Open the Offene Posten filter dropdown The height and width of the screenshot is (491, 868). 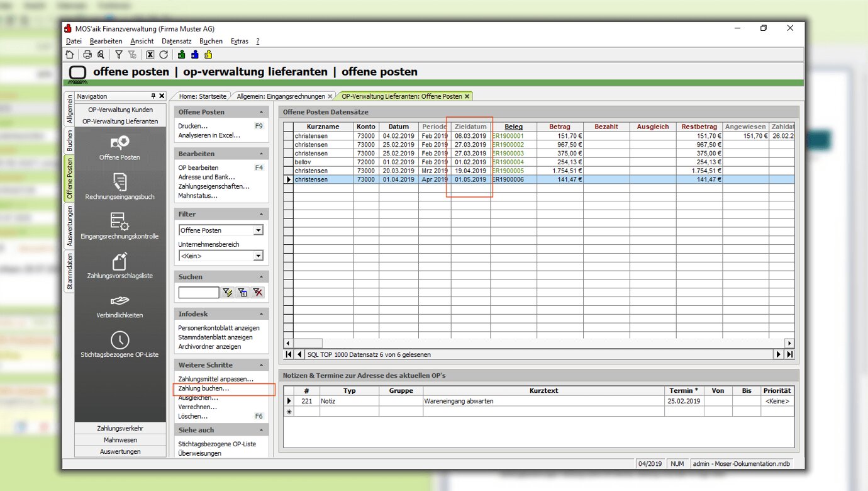tap(258, 230)
